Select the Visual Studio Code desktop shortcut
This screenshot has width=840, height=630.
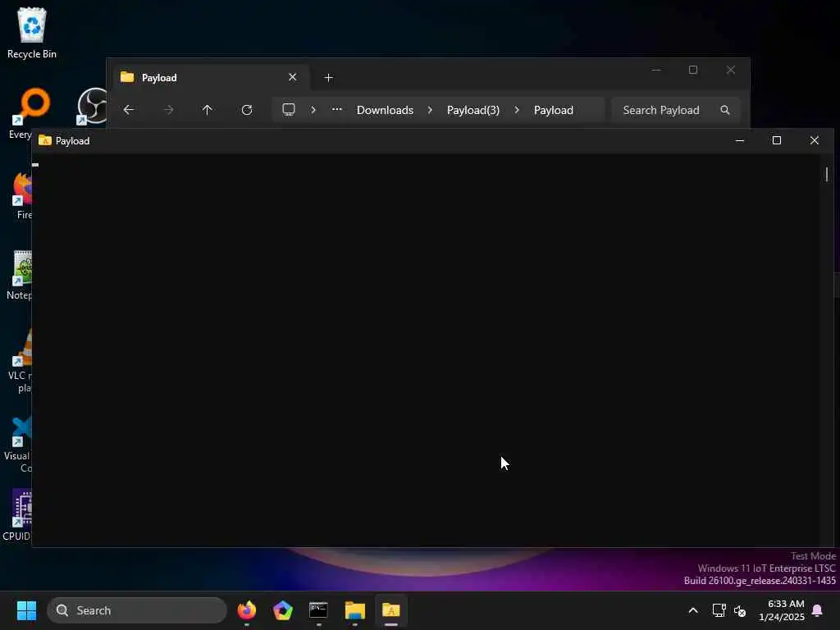point(20,444)
